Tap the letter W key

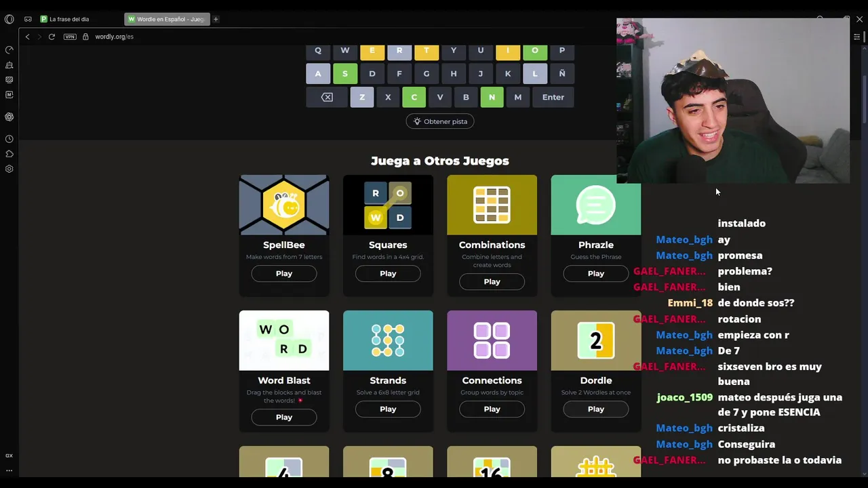pos(345,51)
